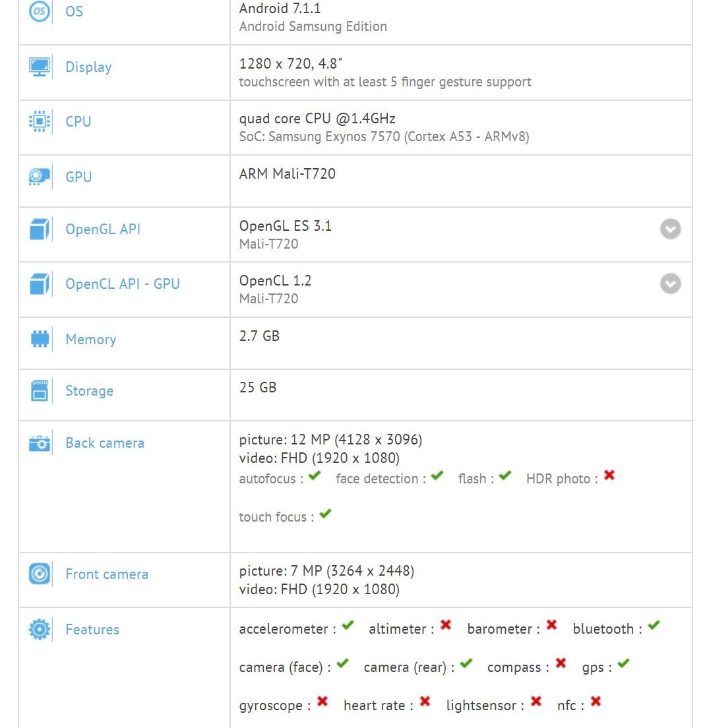
Task: Click the OpenCL API - GPU label
Action: pyautogui.click(x=122, y=284)
